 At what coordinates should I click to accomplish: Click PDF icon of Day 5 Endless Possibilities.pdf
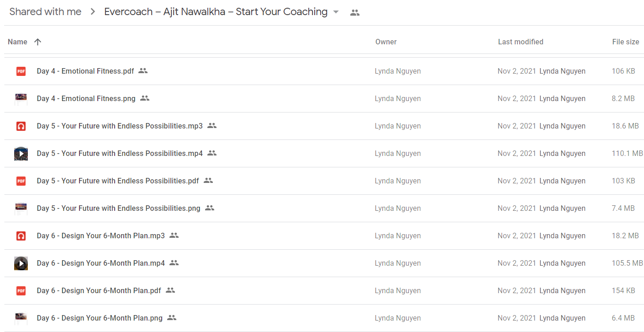click(x=21, y=181)
